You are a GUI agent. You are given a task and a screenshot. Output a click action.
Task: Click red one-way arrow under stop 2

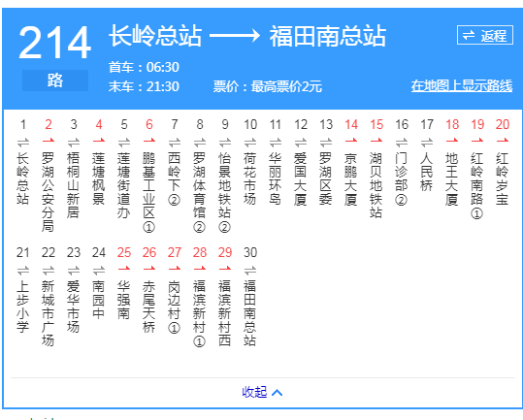[x=49, y=141]
